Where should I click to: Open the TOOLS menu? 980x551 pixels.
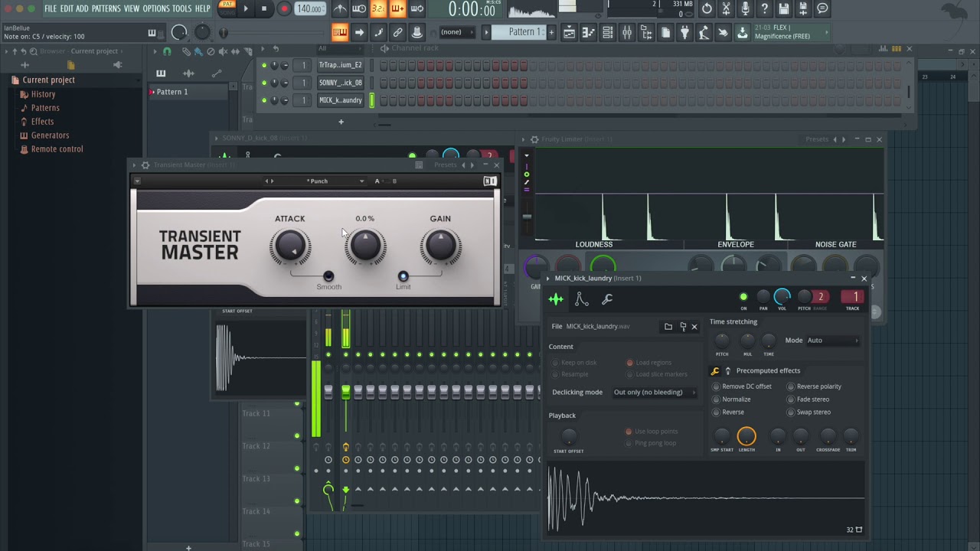click(182, 8)
